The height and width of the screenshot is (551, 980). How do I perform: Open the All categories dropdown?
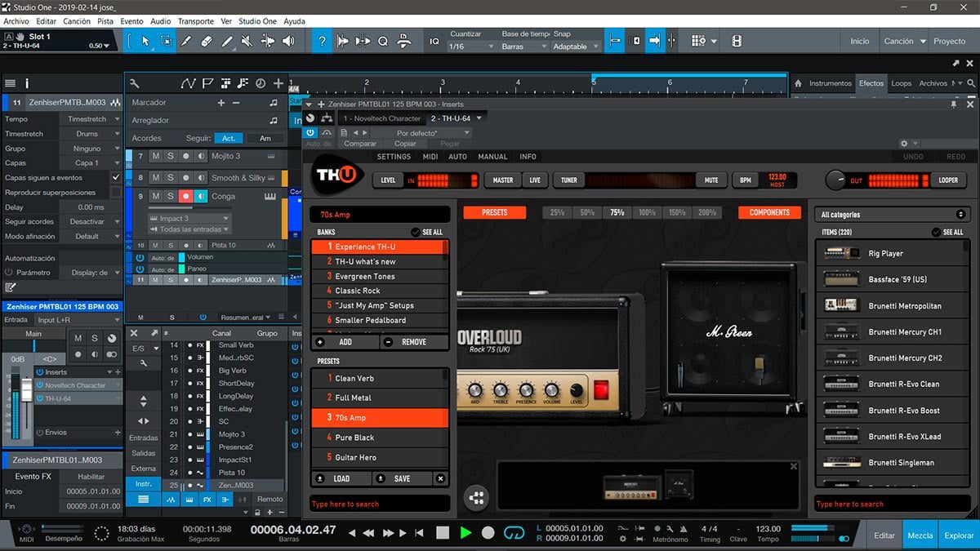point(893,215)
